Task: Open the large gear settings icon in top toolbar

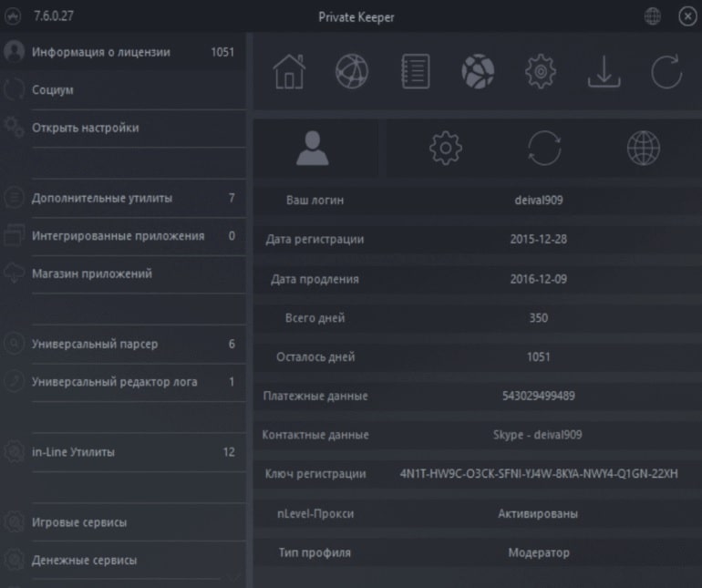Action: pos(541,72)
